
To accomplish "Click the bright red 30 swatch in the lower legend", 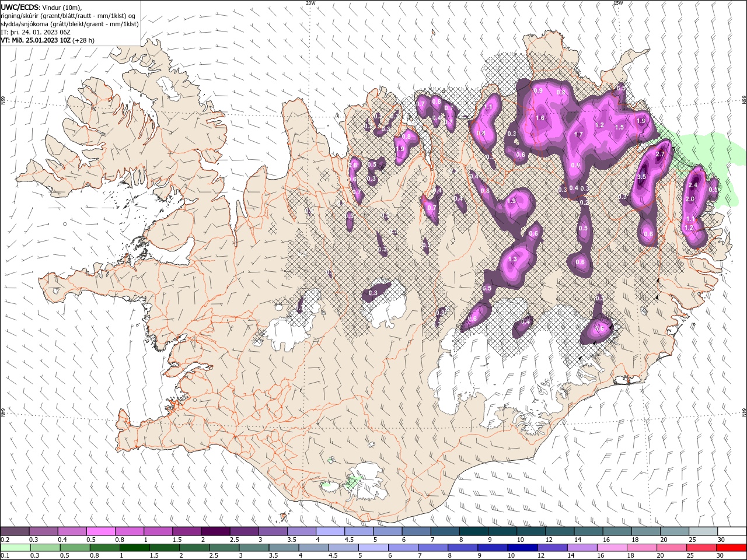I will (x=731, y=548).
